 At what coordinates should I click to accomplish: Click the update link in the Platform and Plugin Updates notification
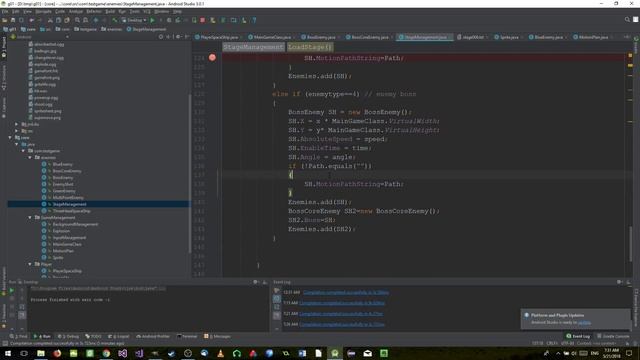[x=584, y=322]
